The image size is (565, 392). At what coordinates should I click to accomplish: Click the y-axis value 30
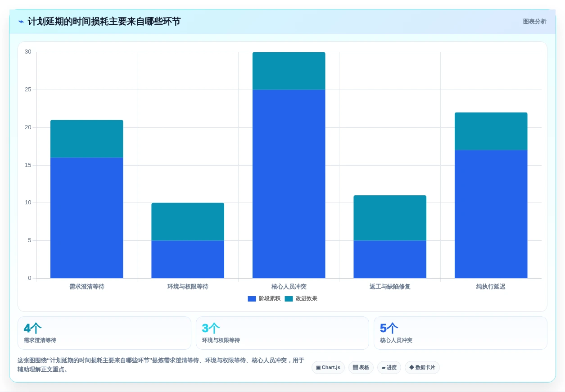point(28,52)
